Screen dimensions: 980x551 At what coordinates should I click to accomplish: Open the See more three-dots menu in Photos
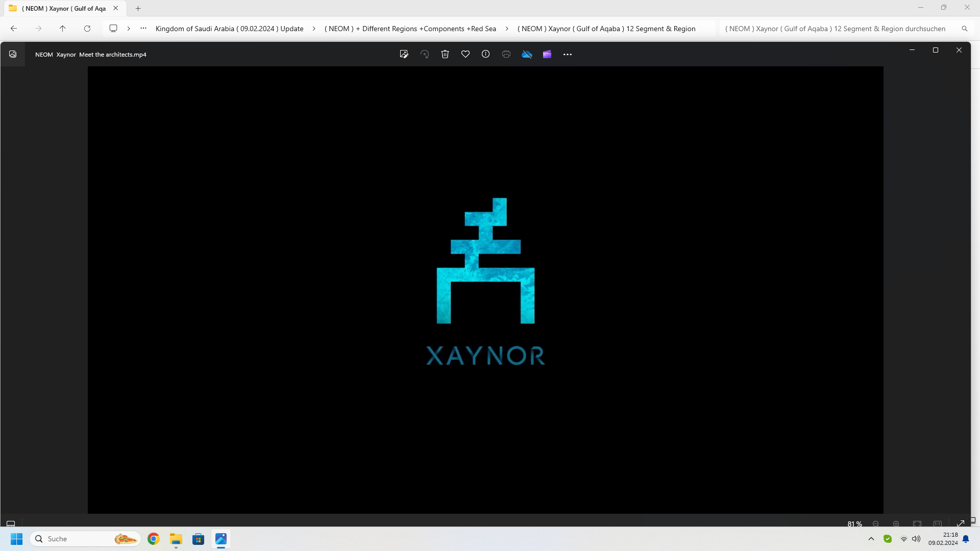[x=568, y=54]
